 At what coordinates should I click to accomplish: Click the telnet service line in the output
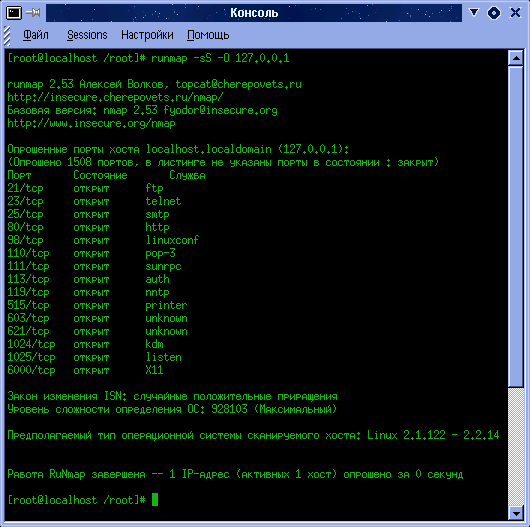tap(94, 201)
